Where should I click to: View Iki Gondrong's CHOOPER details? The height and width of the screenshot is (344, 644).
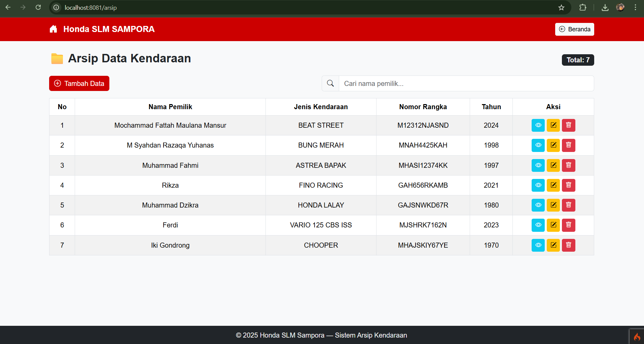pyautogui.click(x=538, y=245)
